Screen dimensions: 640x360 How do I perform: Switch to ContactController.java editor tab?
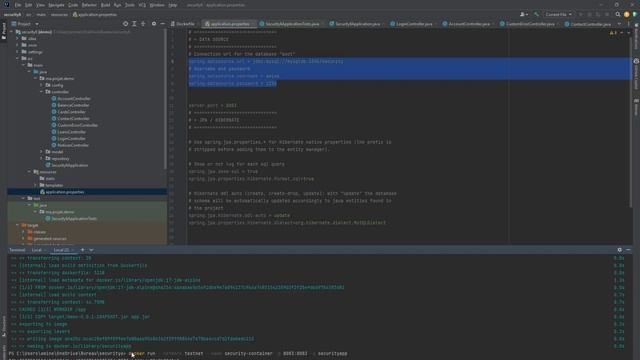588,24
